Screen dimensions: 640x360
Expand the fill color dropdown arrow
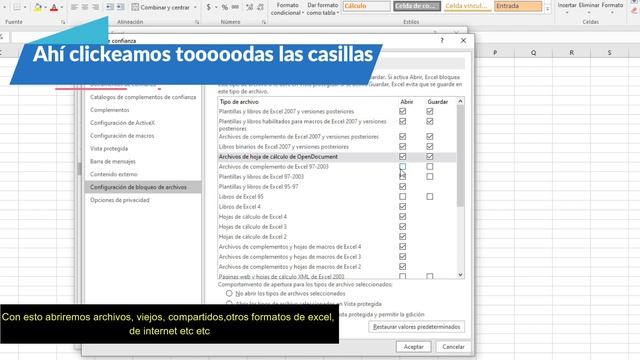pos(45,7)
